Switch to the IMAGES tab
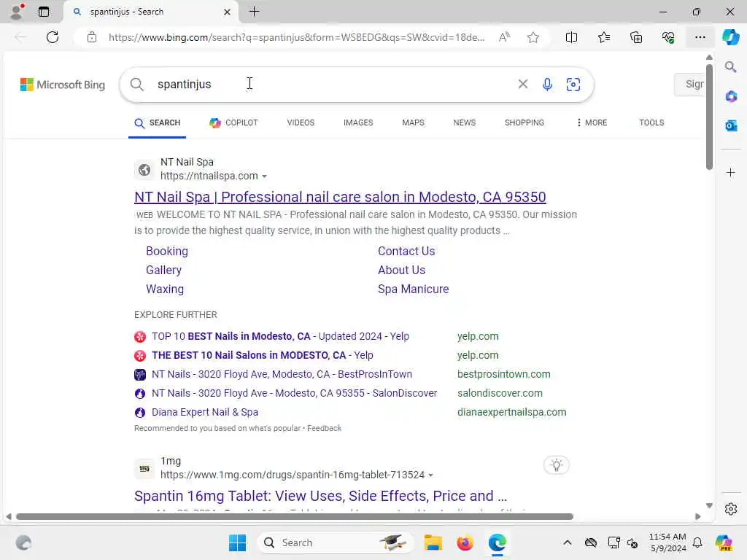747x560 pixels. (x=358, y=122)
